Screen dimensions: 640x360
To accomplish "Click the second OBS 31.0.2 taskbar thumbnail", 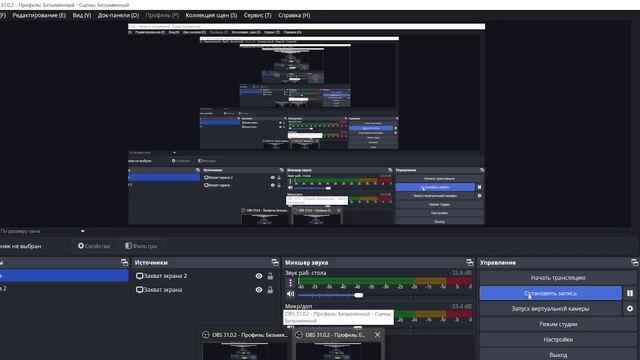I will click(x=338, y=344).
